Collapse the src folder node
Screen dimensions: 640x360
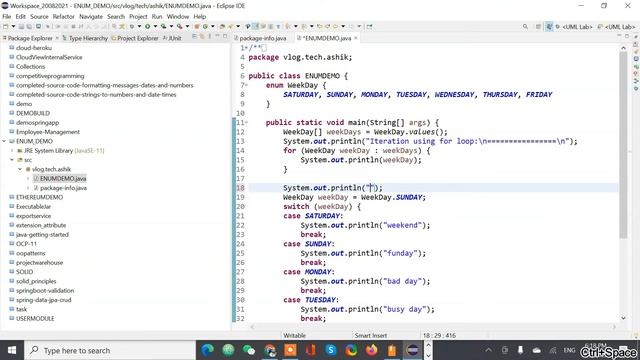click(12, 160)
